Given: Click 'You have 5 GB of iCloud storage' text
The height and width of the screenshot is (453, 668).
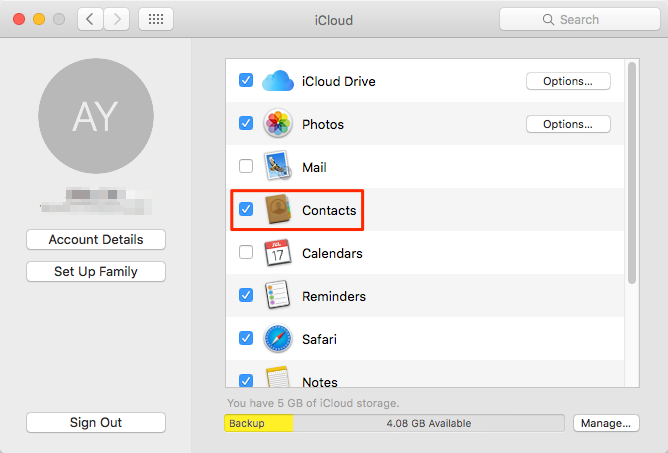Looking at the screenshot, I should [313, 403].
